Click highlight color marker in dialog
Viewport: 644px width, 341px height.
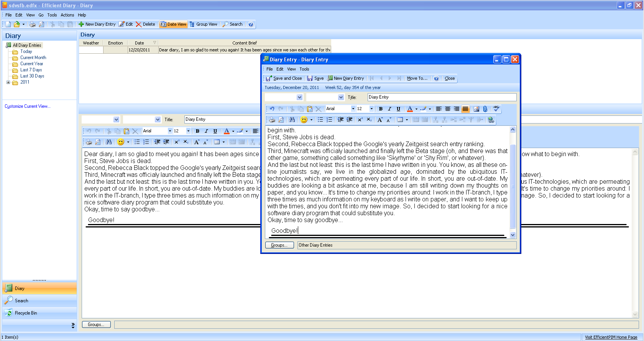(x=423, y=109)
